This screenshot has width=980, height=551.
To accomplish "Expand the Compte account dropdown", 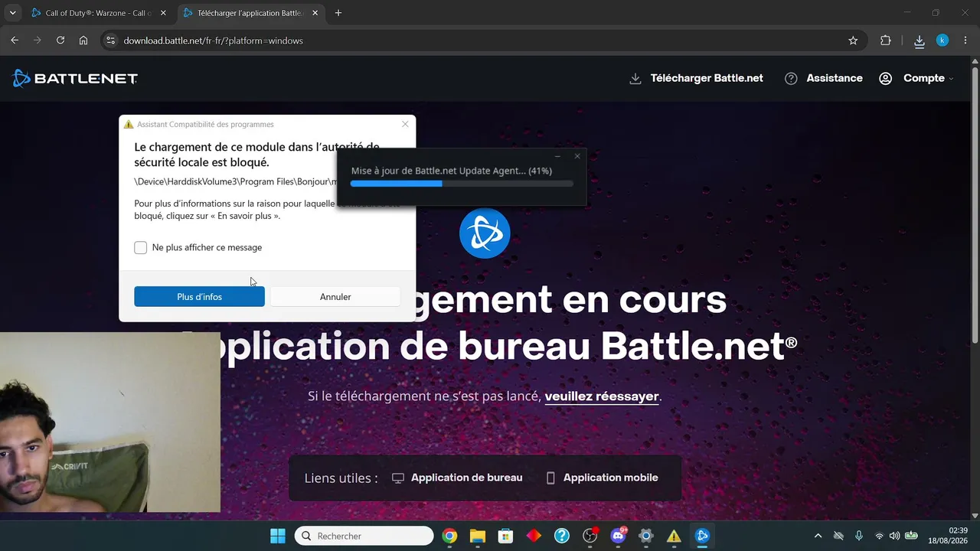I will click(916, 78).
